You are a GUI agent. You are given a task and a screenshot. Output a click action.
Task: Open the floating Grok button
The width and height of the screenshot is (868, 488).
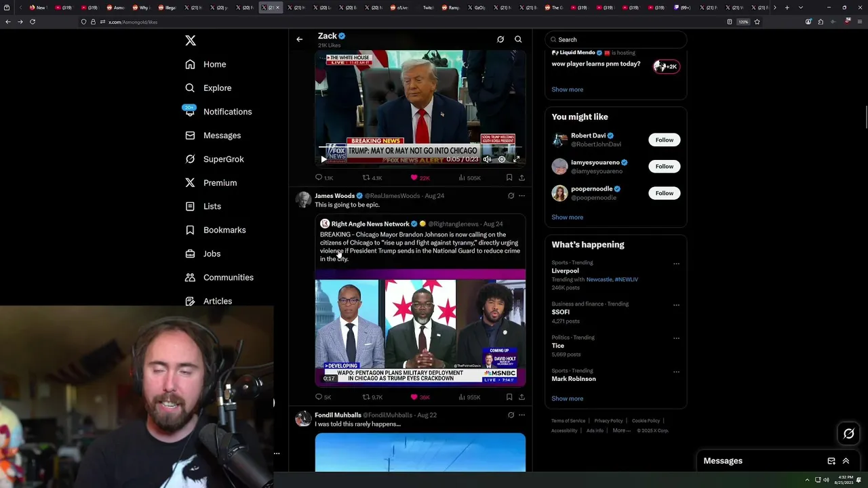tap(848, 434)
